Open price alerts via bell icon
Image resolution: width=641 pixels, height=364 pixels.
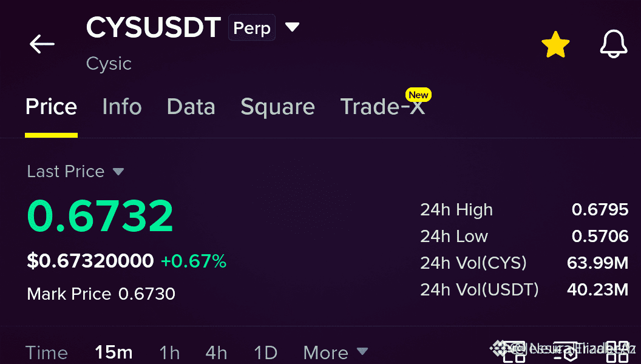[x=613, y=44]
